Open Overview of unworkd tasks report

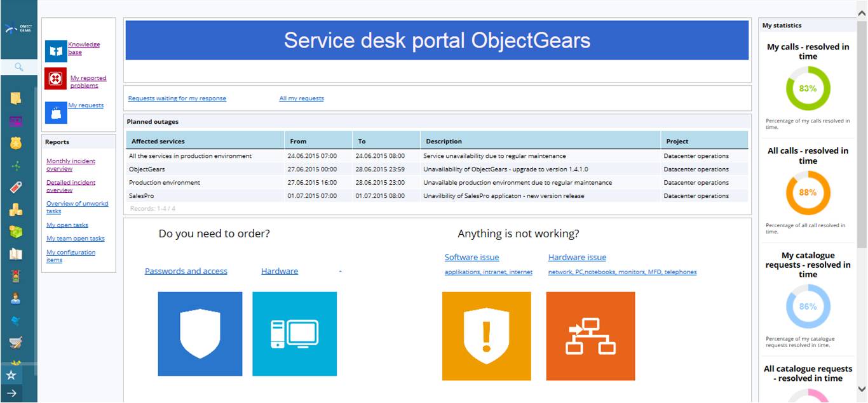[x=77, y=208]
